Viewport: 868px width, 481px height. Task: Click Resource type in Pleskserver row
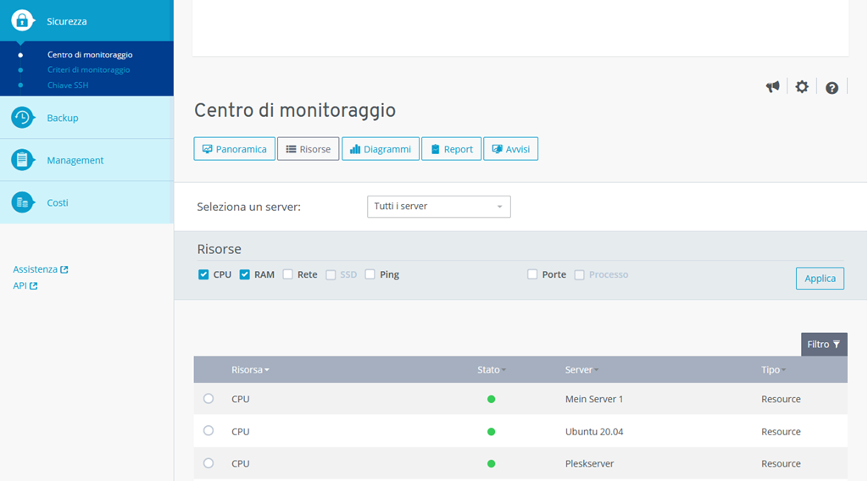(x=781, y=464)
